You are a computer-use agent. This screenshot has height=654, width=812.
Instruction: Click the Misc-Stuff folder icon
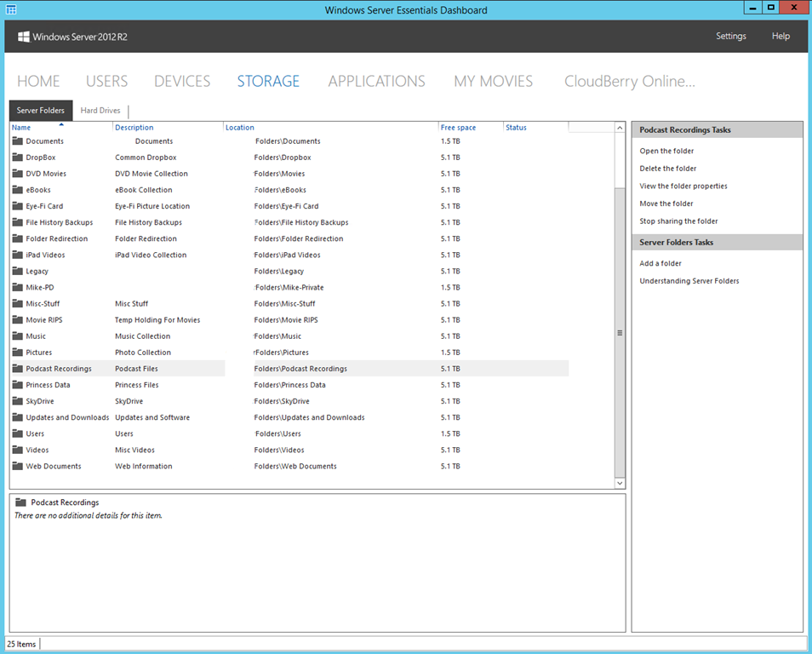18,303
